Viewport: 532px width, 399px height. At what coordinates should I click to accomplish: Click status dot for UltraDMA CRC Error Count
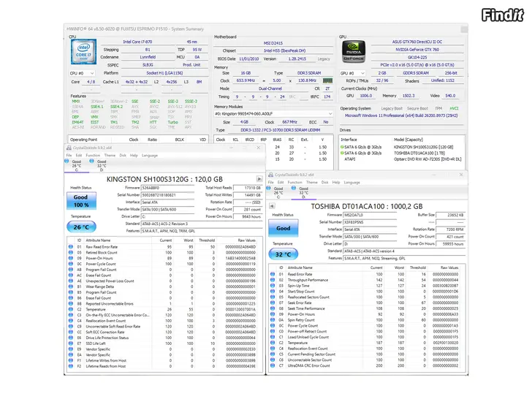(x=273, y=365)
